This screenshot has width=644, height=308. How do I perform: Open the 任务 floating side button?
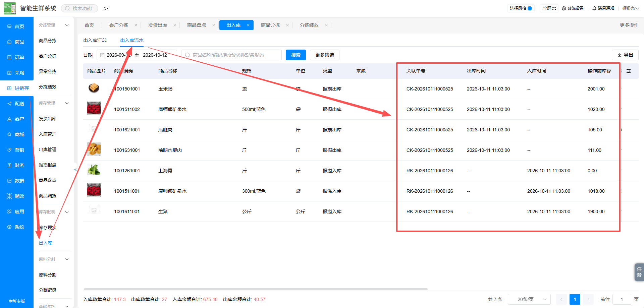pos(639,272)
